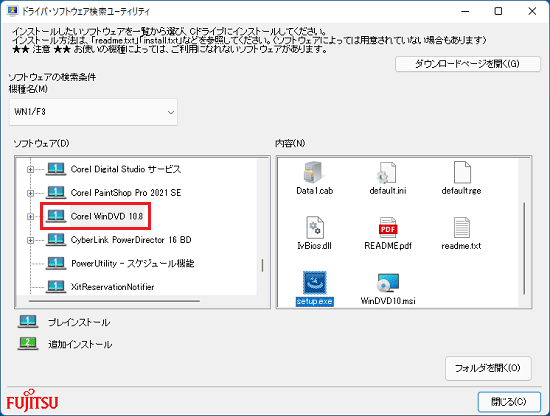Click 閉じる(C) button
The image size is (550, 416).
coord(509,402)
